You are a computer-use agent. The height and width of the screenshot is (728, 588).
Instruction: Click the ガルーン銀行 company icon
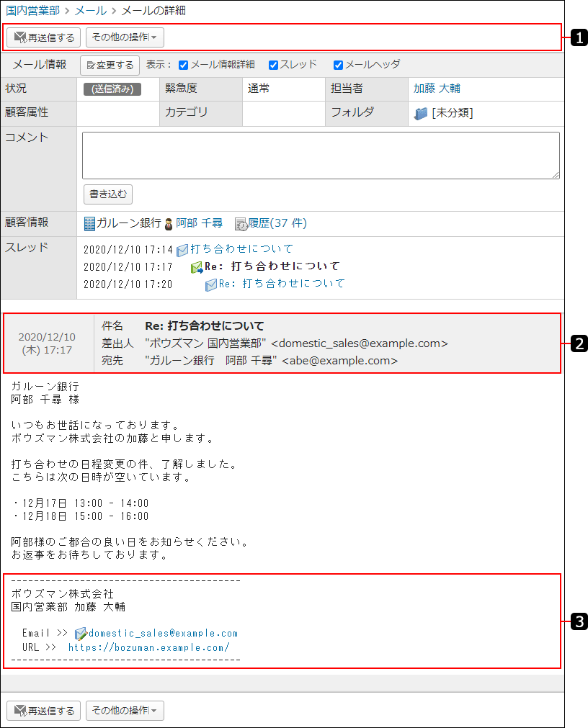[x=89, y=224]
